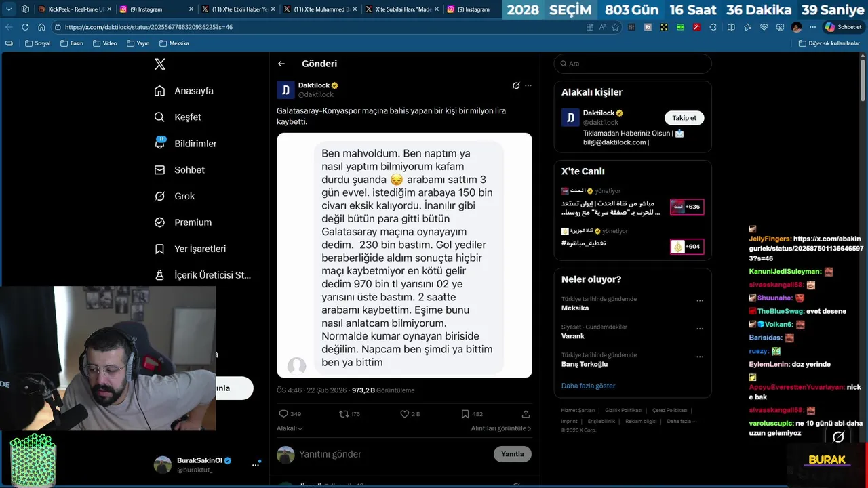Close the X'te Subilai Han tab

[x=436, y=9]
